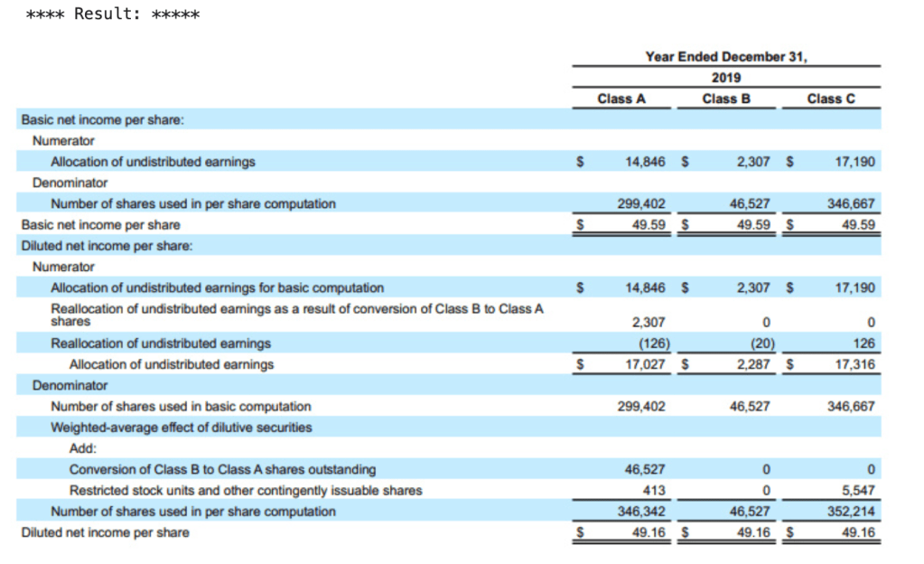Click the 2019 year header

(x=726, y=78)
